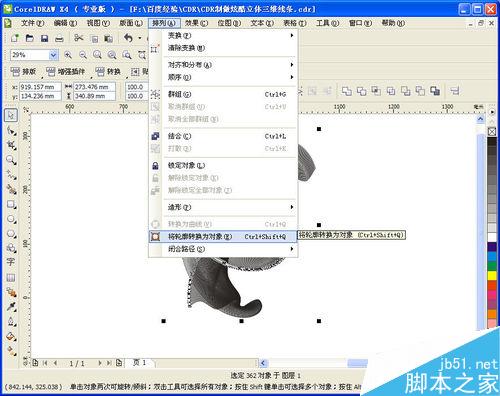The height and width of the screenshot is (396, 500).
Task: Select the Crop tool in the toolbox
Action: click(x=11, y=145)
